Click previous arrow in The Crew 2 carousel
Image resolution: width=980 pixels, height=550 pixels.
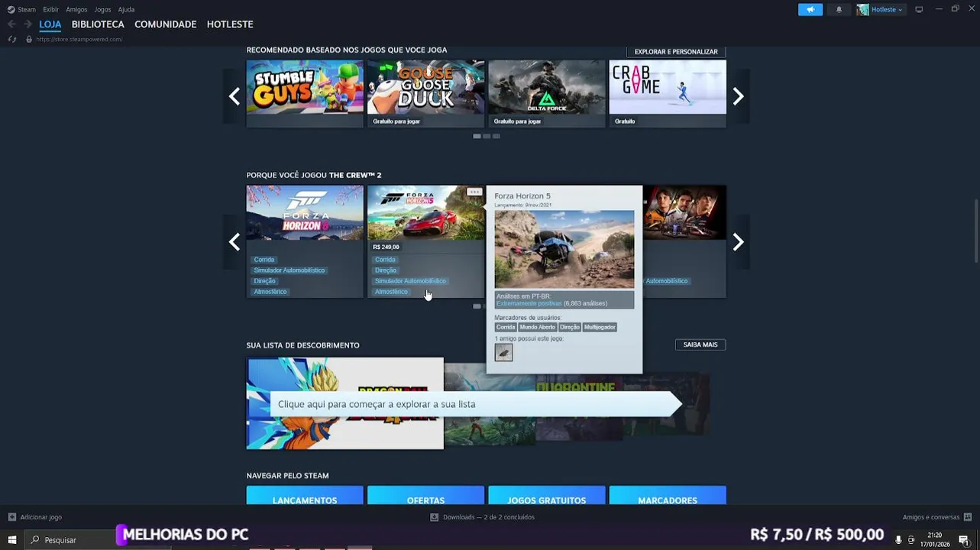click(x=234, y=242)
